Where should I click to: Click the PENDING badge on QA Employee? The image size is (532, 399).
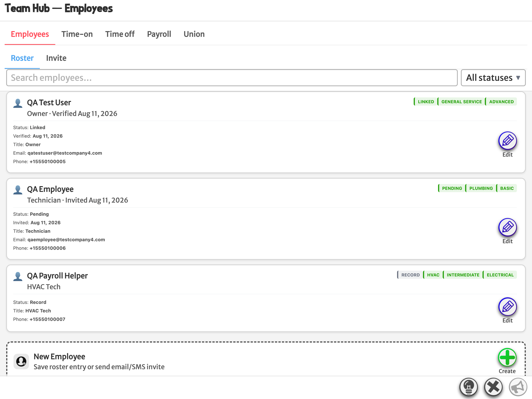pos(451,188)
